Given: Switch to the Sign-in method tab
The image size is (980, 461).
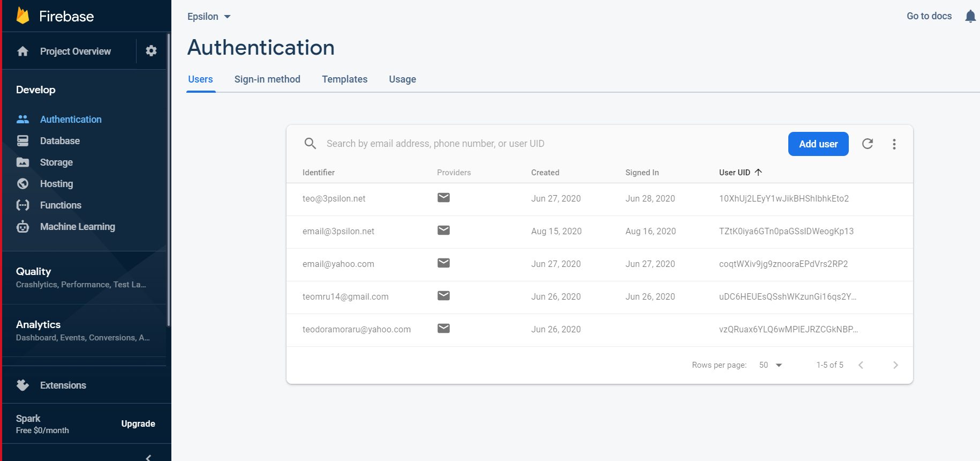Looking at the screenshot, I should click(x=267, y=79).
